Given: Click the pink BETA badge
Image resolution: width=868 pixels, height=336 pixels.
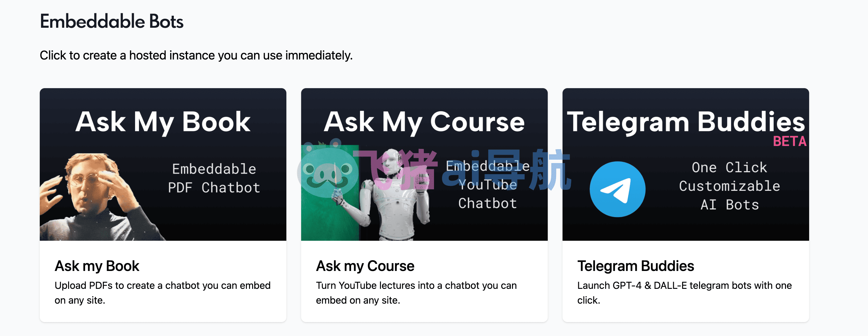Looking at the screenshot, I should (x=789, y=141).
